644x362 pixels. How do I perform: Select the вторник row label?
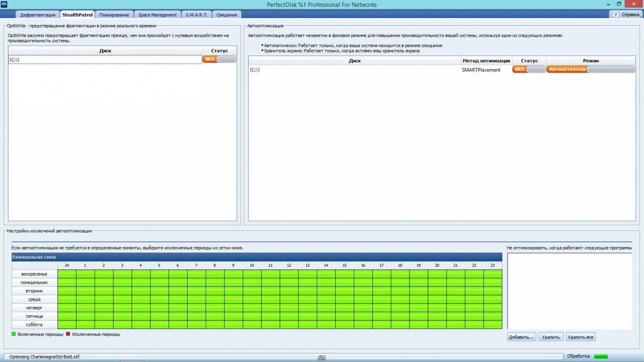coord(34,291)
